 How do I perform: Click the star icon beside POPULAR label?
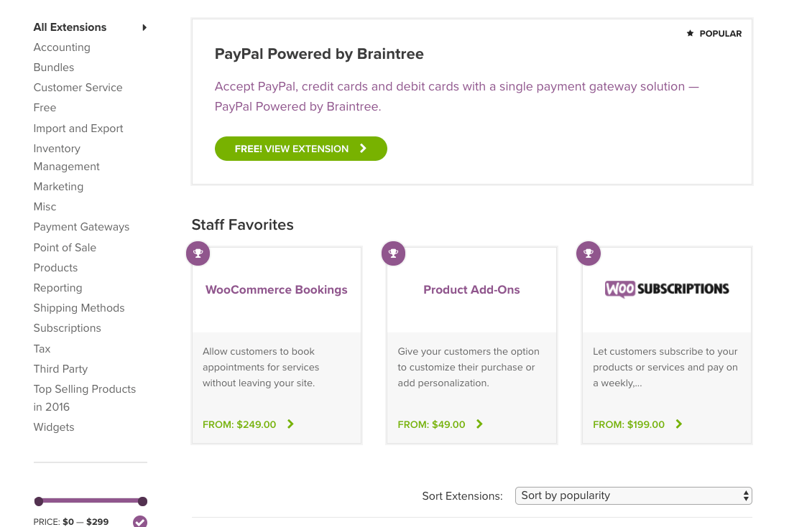(x=690, y=34)
